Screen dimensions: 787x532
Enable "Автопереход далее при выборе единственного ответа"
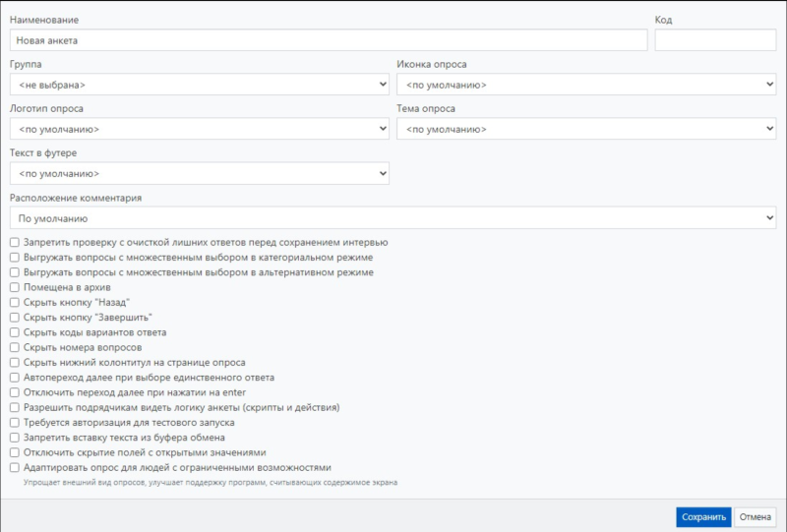[15, 378]
